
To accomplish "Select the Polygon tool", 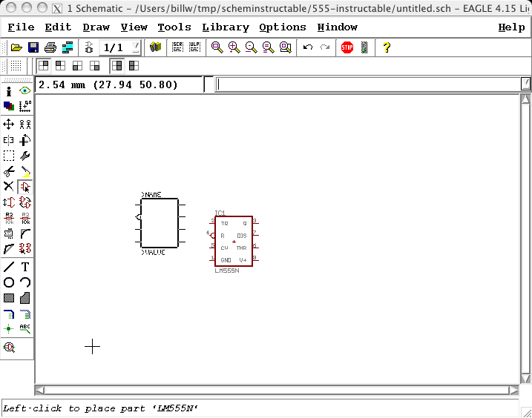I will [x=25, y=298].
